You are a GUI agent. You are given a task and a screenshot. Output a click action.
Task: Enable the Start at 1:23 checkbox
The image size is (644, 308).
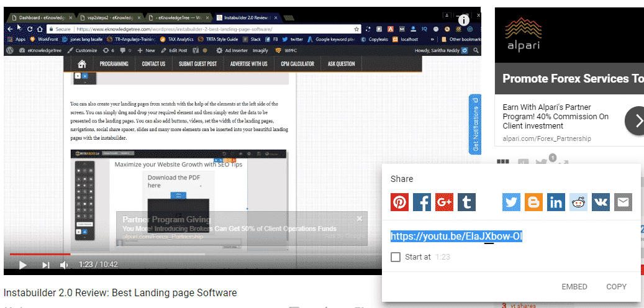point(396,257)
